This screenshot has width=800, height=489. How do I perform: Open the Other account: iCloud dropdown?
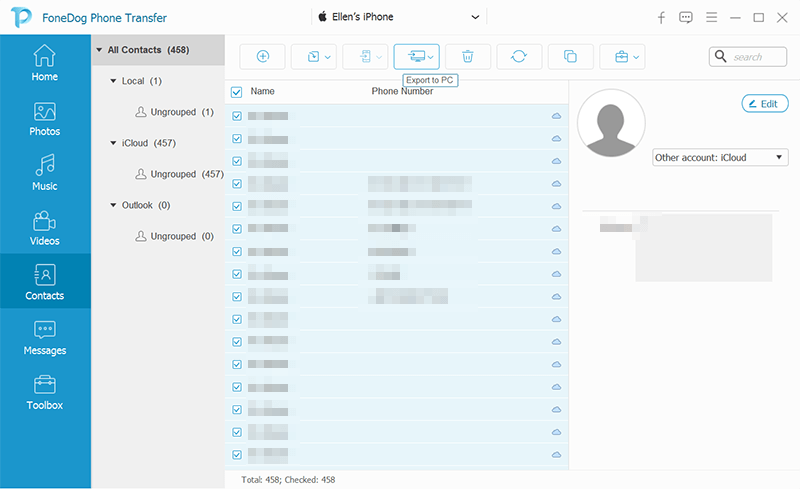pyautogui.click(x=720, y=158)
